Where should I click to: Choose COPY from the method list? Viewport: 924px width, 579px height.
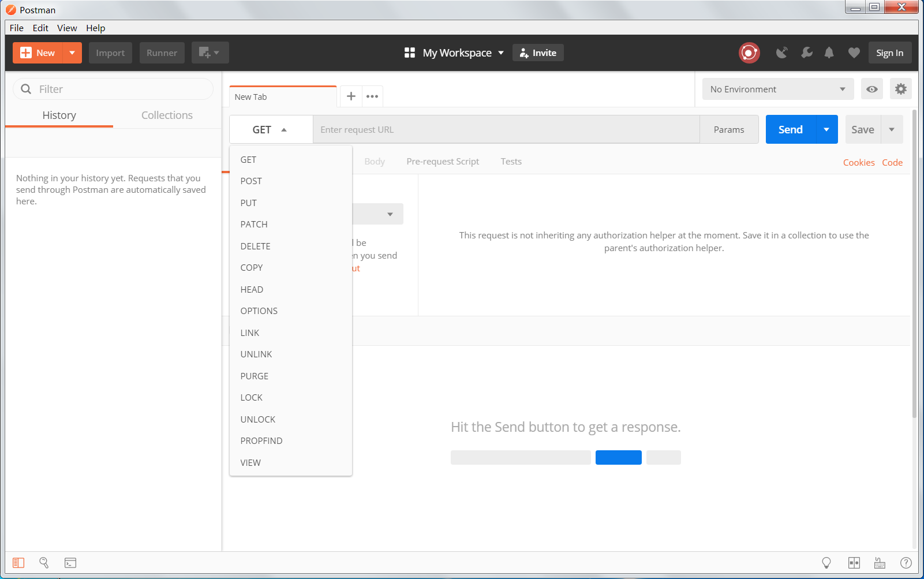point(291,267)
